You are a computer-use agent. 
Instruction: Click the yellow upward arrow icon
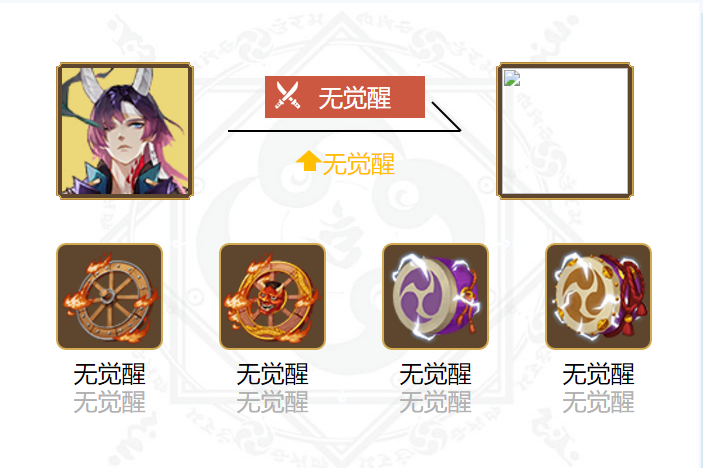coord(308,161)
